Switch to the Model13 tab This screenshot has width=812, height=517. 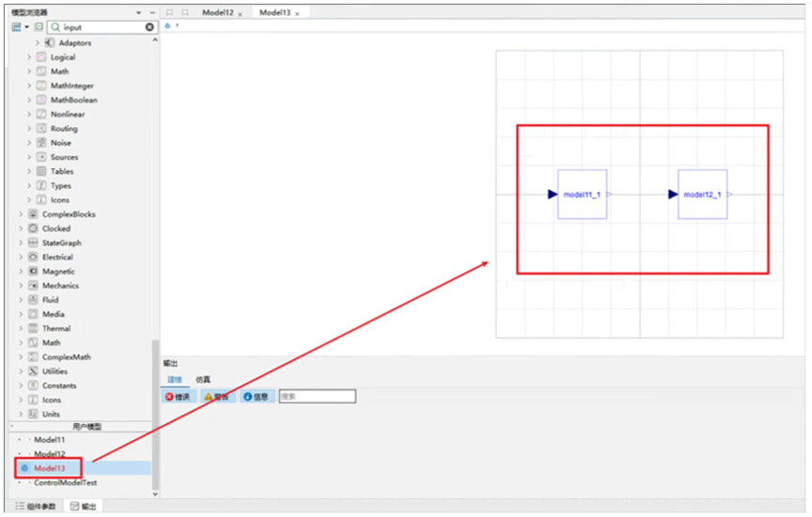pos(275,12)
